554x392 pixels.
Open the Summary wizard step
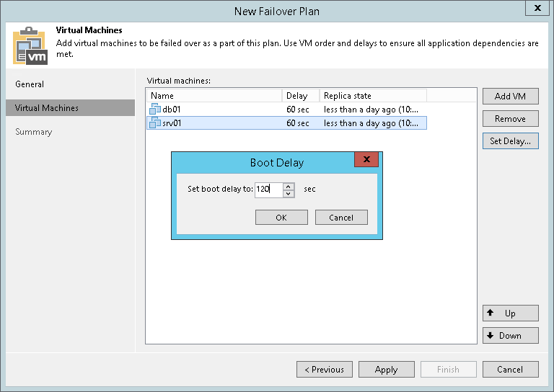34,132
